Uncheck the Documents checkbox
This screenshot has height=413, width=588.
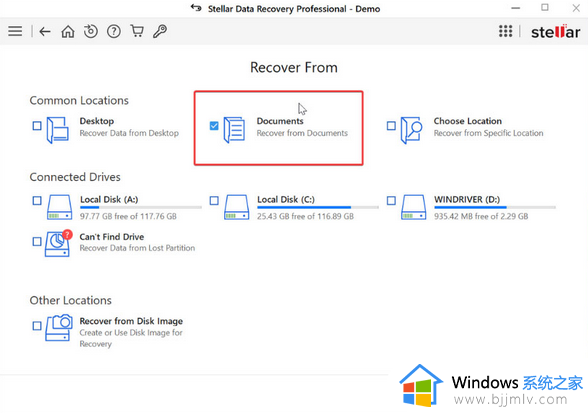pos(214,126)
